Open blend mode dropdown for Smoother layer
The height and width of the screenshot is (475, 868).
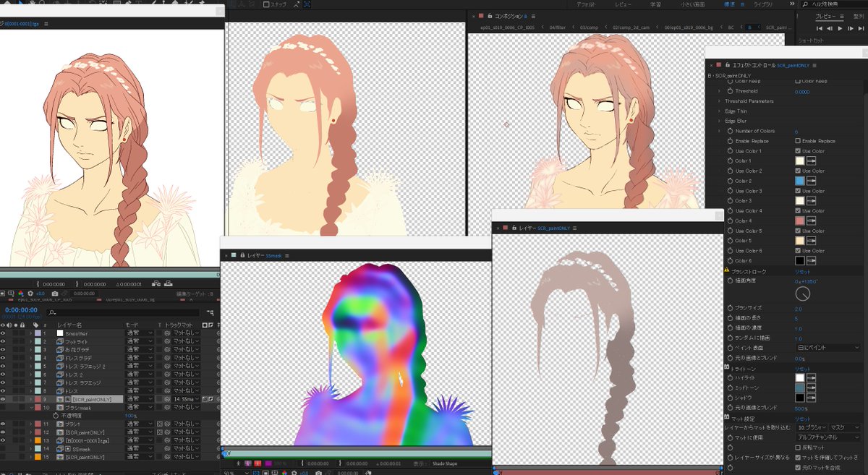point(139,332)
